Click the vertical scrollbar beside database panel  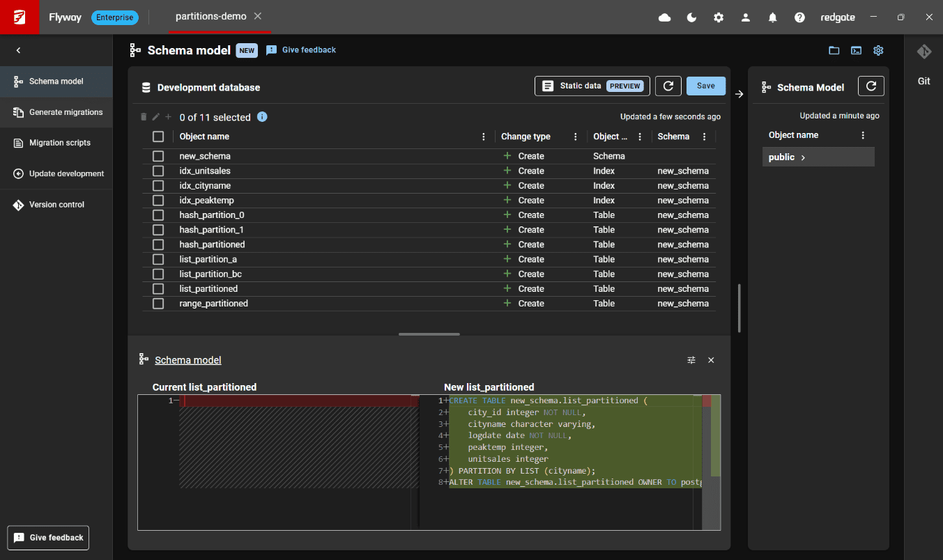coord(739,307)
